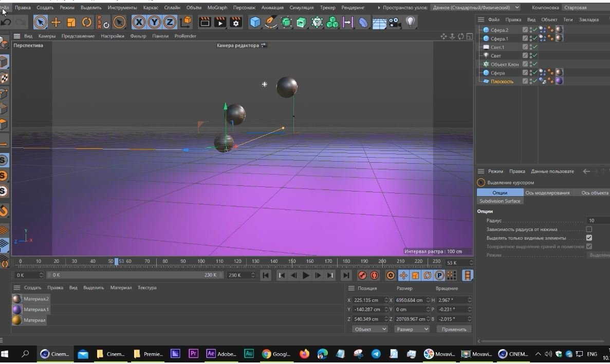This screenshot has height=364, width=610.
Task: Click the Autokeying record icon
Action: pos(374,275)
